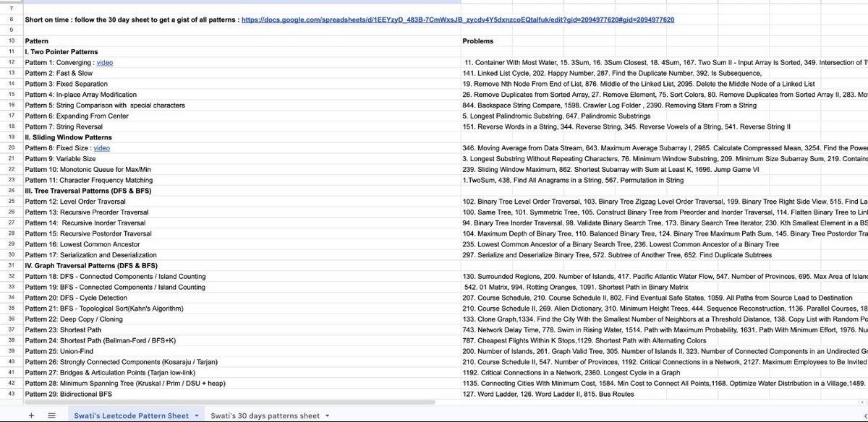Select 'Pattern 18: DFS - Connected Components' cell
The width and height of the screenshot is (868, 422).
click(x=241, y=276)
